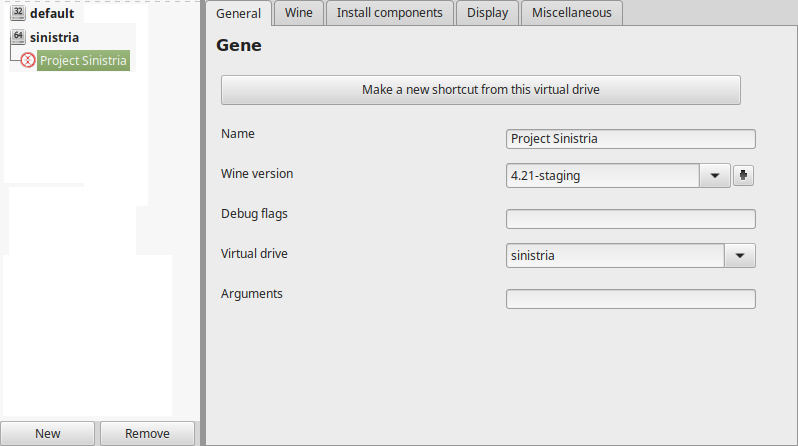Click the 32-bit icon beside default drive

(18, 13)
